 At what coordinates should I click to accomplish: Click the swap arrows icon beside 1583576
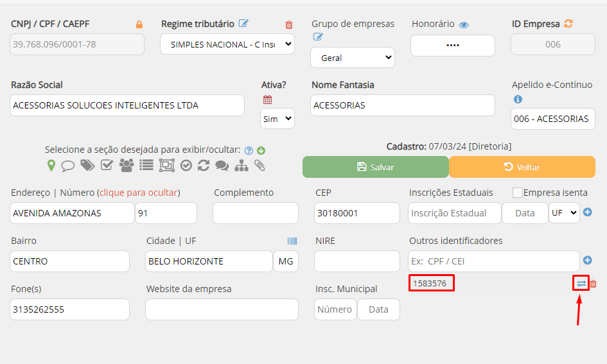click(581, 283)
